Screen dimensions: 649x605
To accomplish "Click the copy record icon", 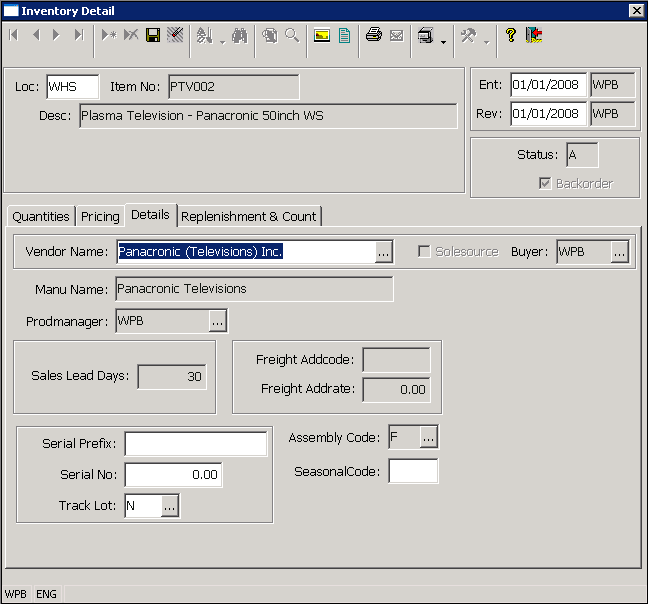I will pos(270,36).
